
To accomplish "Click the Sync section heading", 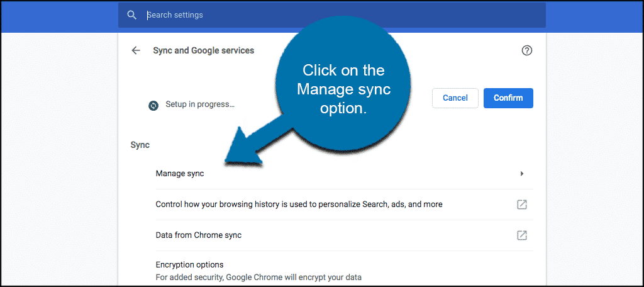I will pyautogui.click(x=140, y=145).
